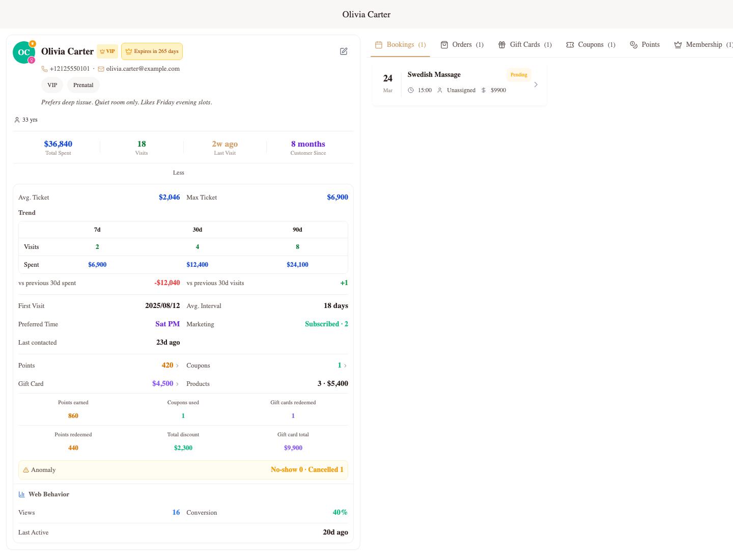
Task: Click the crown VIP badge next to name
Action: [x=107, y=51]
